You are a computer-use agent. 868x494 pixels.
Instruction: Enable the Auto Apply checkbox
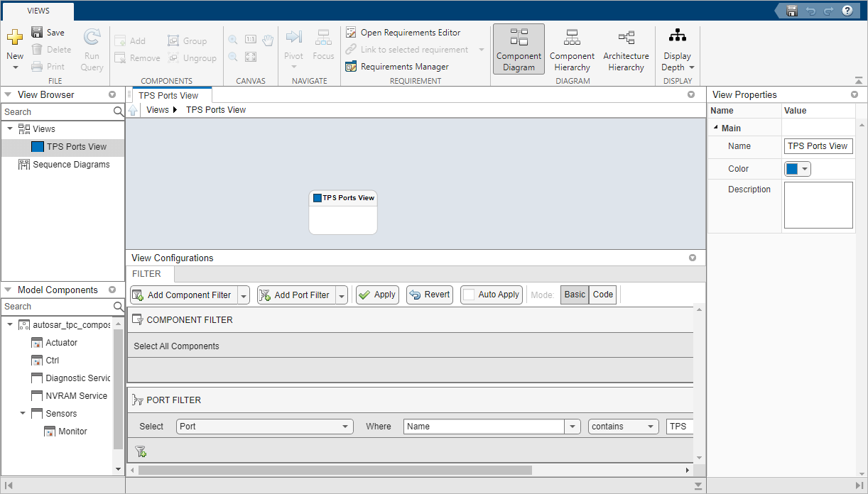pyautogui.click(x=469, y=295)
